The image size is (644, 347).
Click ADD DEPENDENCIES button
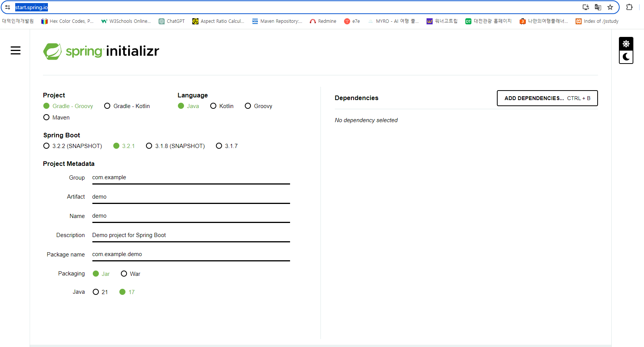(547, 98)
